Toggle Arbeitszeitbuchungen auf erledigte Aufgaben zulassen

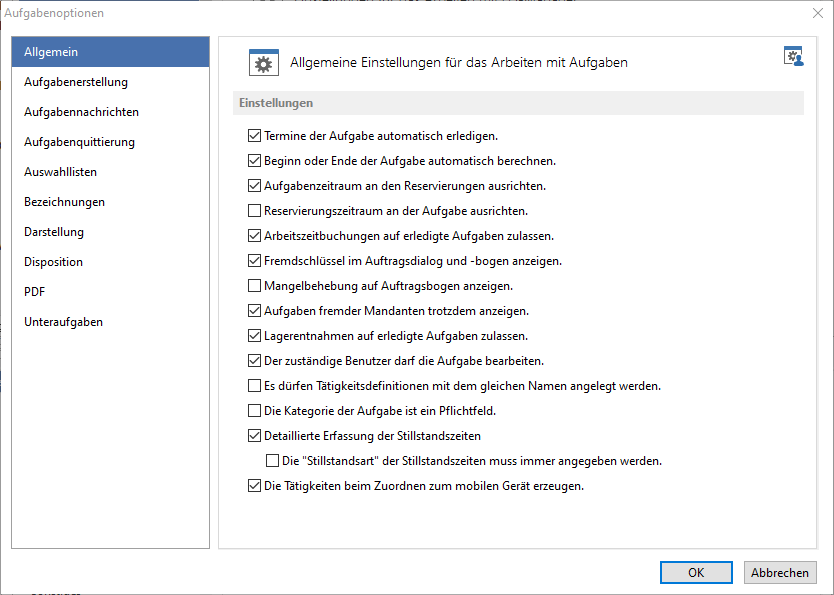click(254, 236)
